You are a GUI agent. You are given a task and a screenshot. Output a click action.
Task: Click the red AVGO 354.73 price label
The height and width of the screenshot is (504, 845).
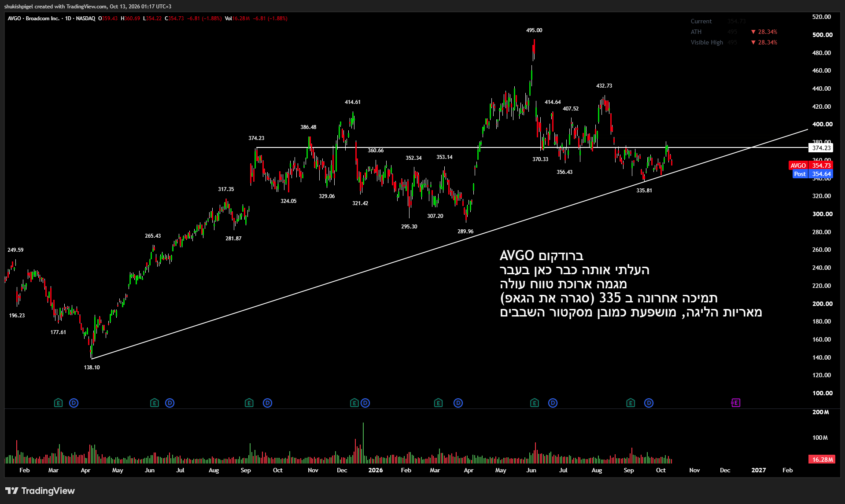coord(811,166)
